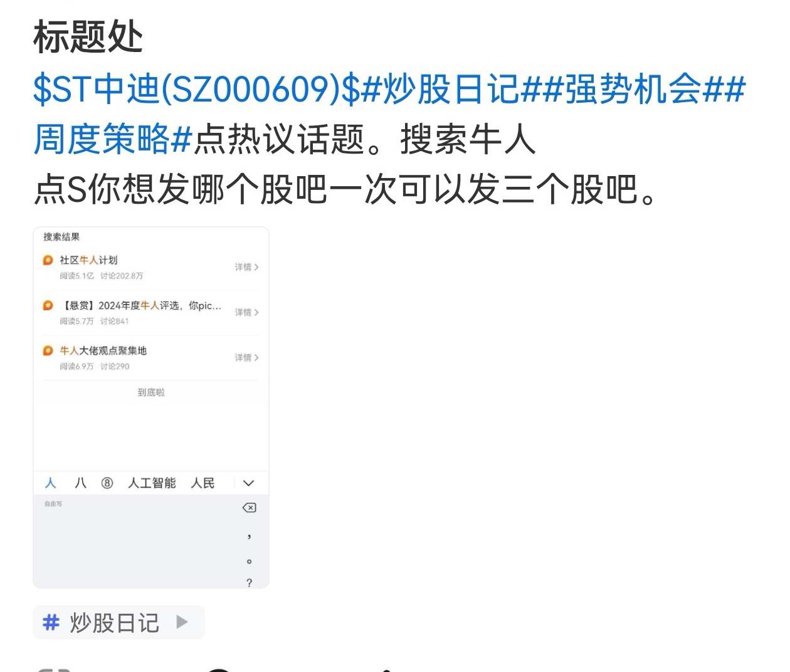Tap the 炒股日记 topic tag below image
The width and height of the screenshot is (790, 672).
pos(118,622)
